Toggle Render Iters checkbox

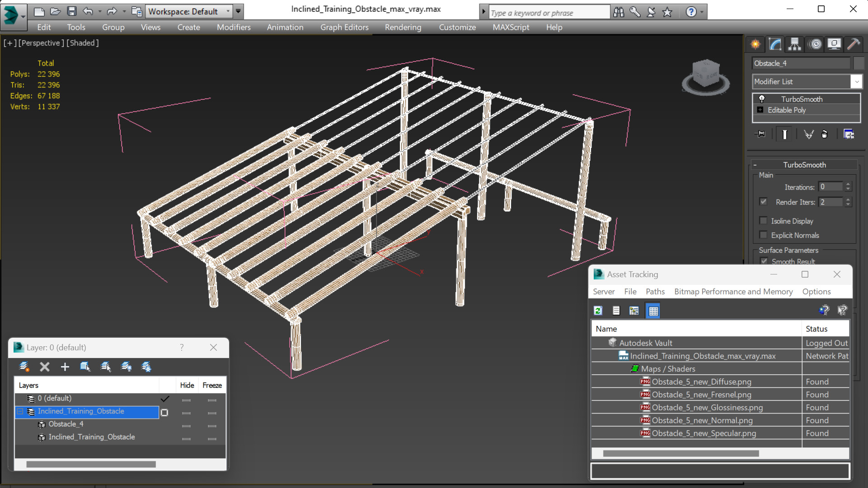763,202
